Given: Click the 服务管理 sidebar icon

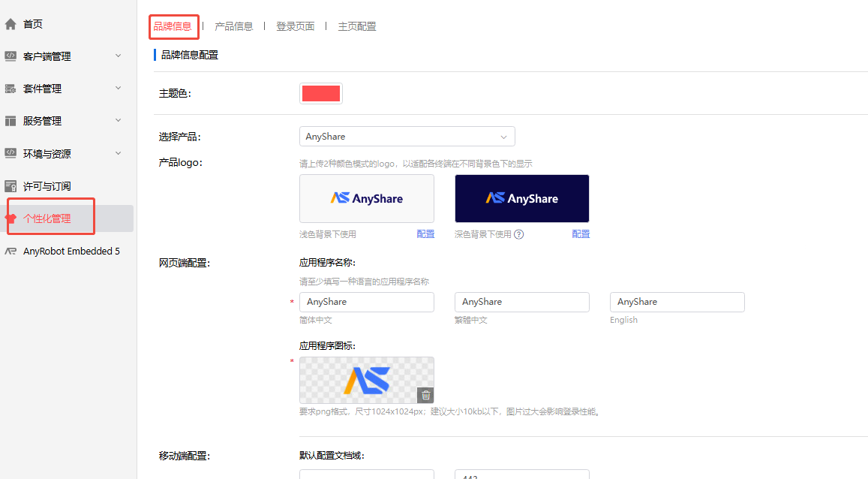Looking at the screenshot, I should [11, 121].
